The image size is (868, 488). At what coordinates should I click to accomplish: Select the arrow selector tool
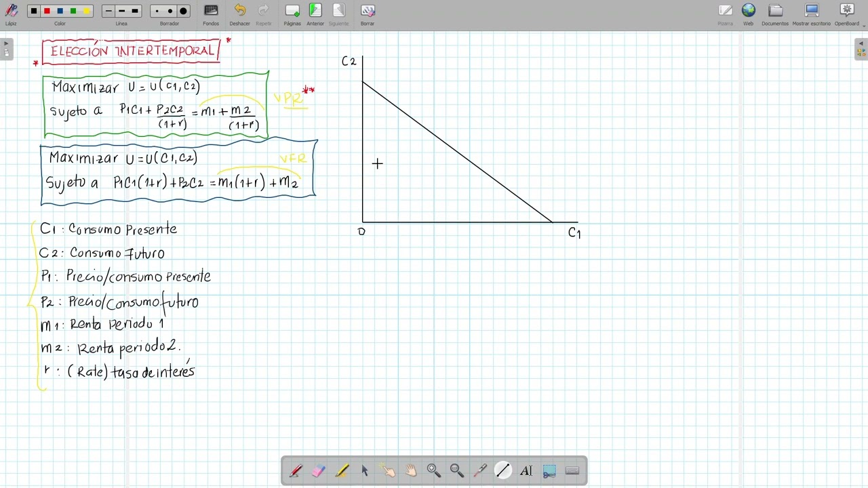pyautogui.click(x=365, y=470)
